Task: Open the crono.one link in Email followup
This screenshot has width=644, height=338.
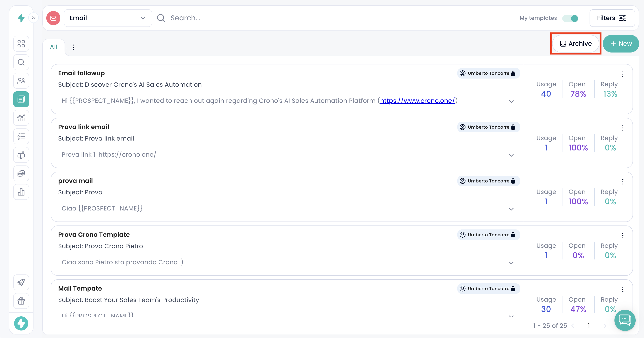Action: 417,101
